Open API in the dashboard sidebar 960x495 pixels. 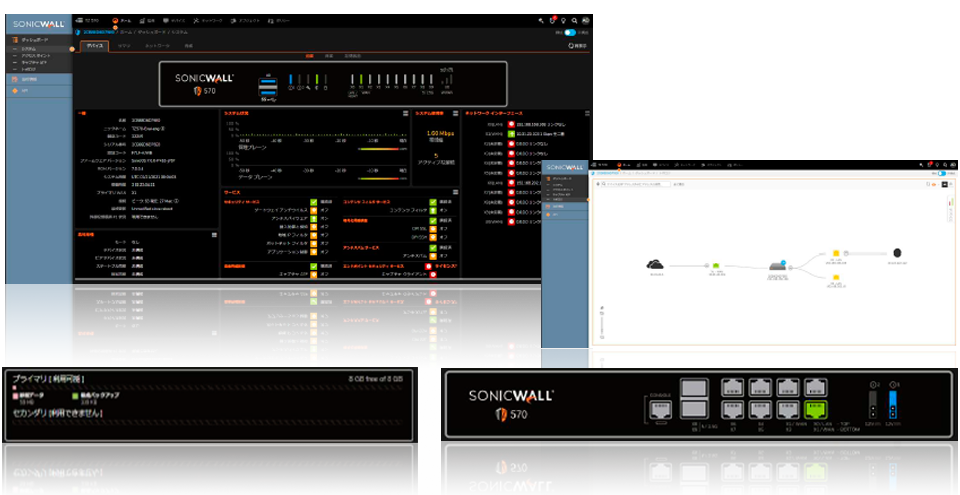click(x=39, y=91)
